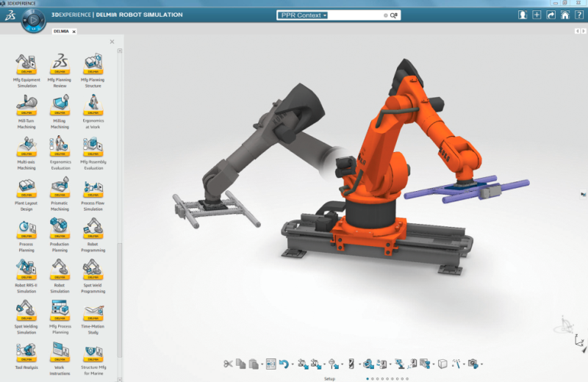Image resolution: width=588 pixels, height=382 pixels.
Task: Launch the Spot Weld Programming app
Action: (x=93, y=276)
